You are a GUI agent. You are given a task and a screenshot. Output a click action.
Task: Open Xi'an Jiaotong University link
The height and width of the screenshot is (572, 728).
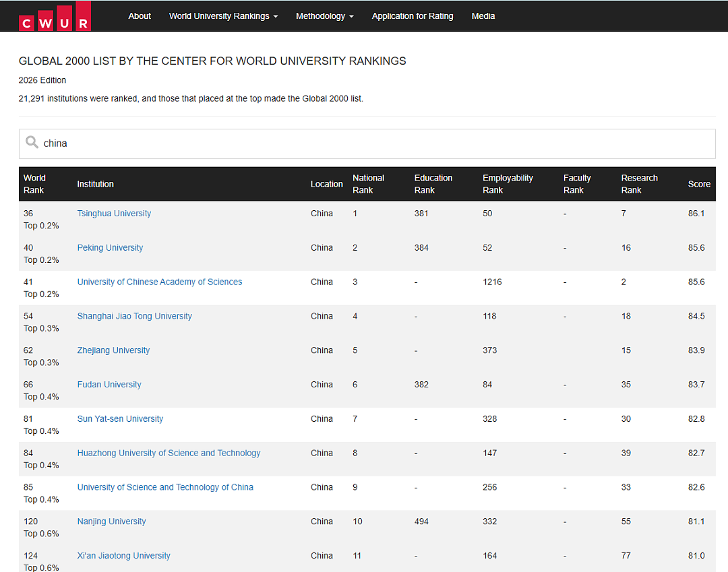click(x=124, y=556)
